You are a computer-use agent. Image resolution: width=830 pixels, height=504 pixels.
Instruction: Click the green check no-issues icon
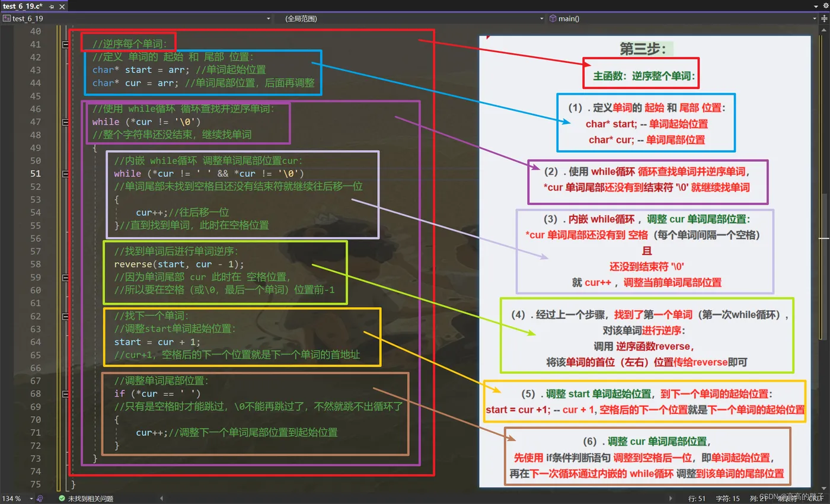[x=62, y=499]
